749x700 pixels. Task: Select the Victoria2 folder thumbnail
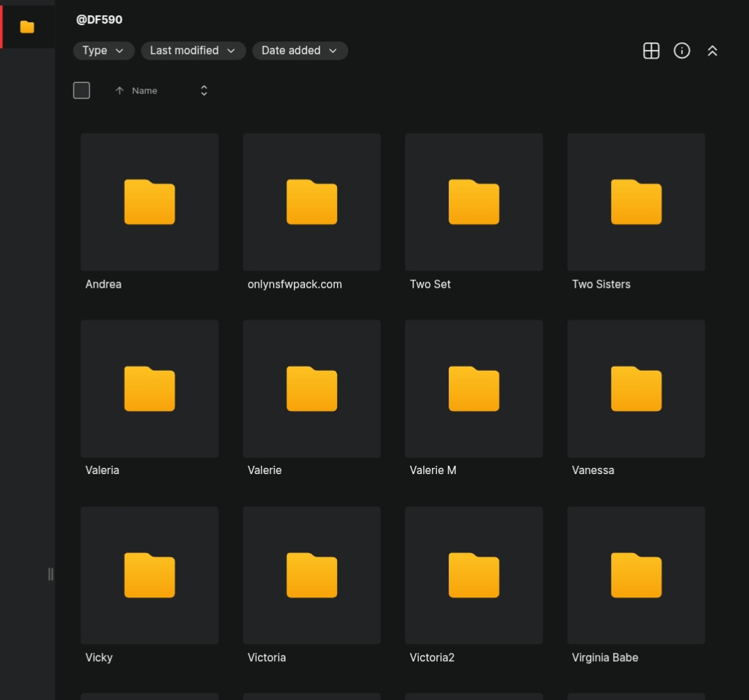click(474, 575)
